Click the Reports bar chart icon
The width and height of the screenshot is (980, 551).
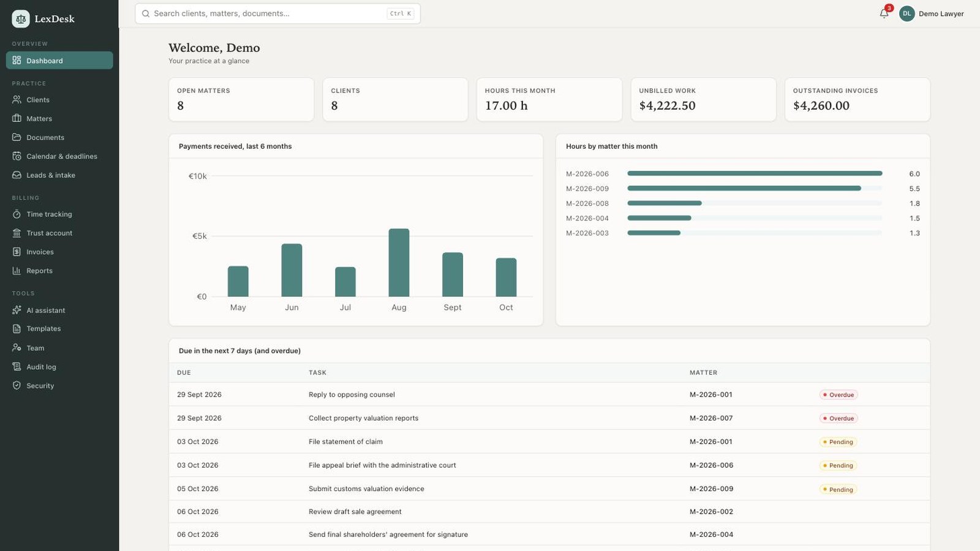(x=17, y=271)
